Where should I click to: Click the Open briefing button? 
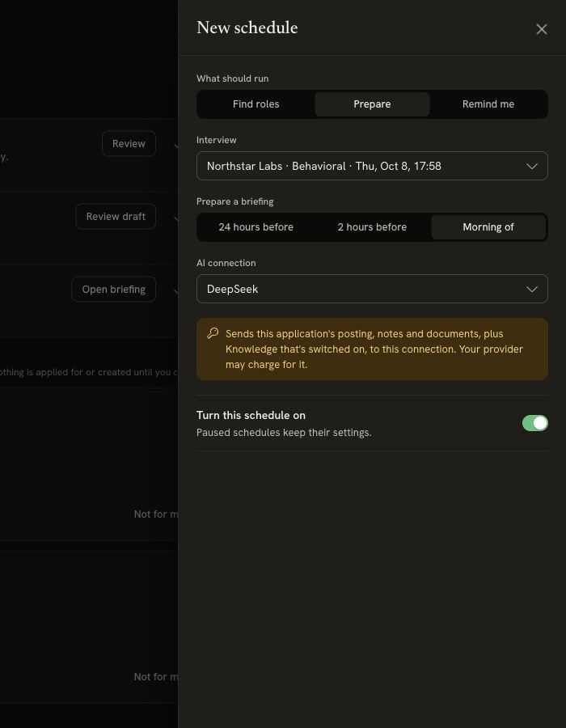click(x=114, y=290)
